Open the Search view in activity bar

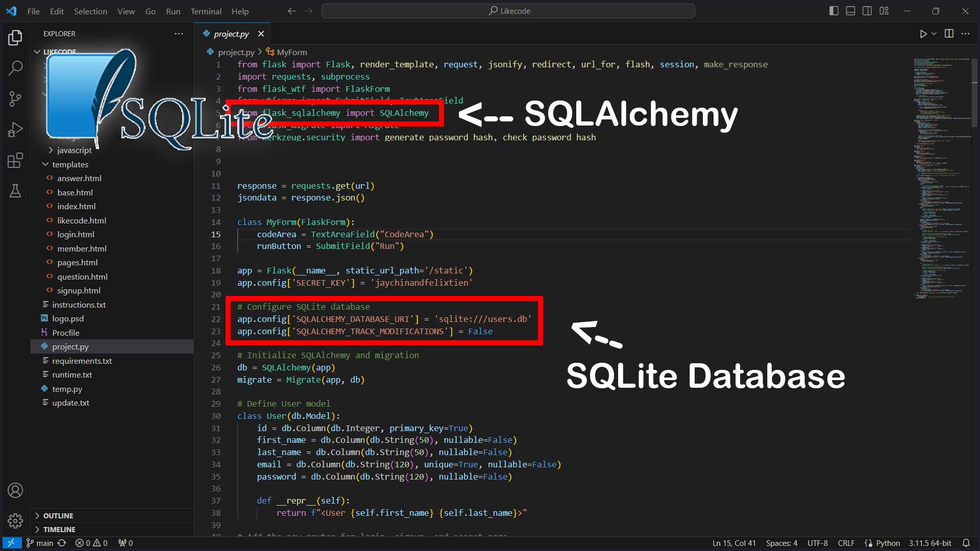click(15, 67)
